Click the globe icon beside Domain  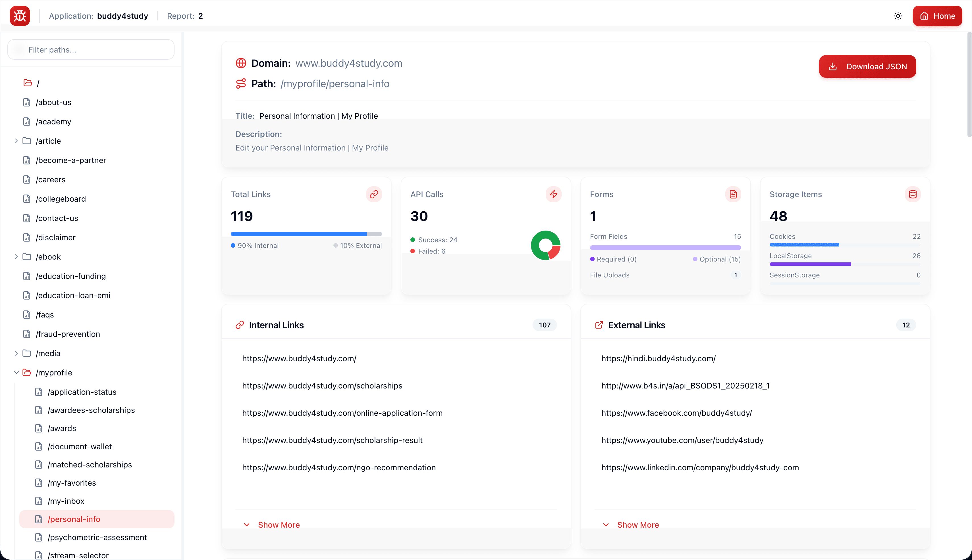(241, 63)
